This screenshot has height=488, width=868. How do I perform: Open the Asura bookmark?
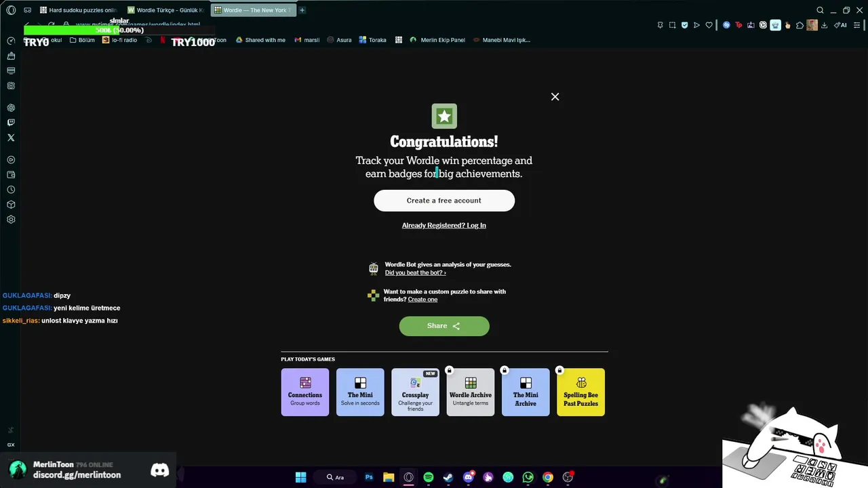tap(339, 40)
